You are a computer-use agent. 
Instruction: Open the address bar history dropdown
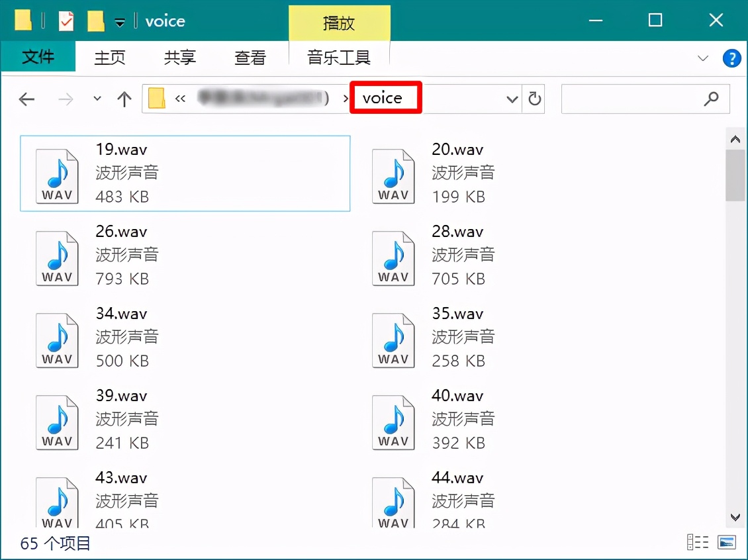pyautogui.click(x=511, y=98)
